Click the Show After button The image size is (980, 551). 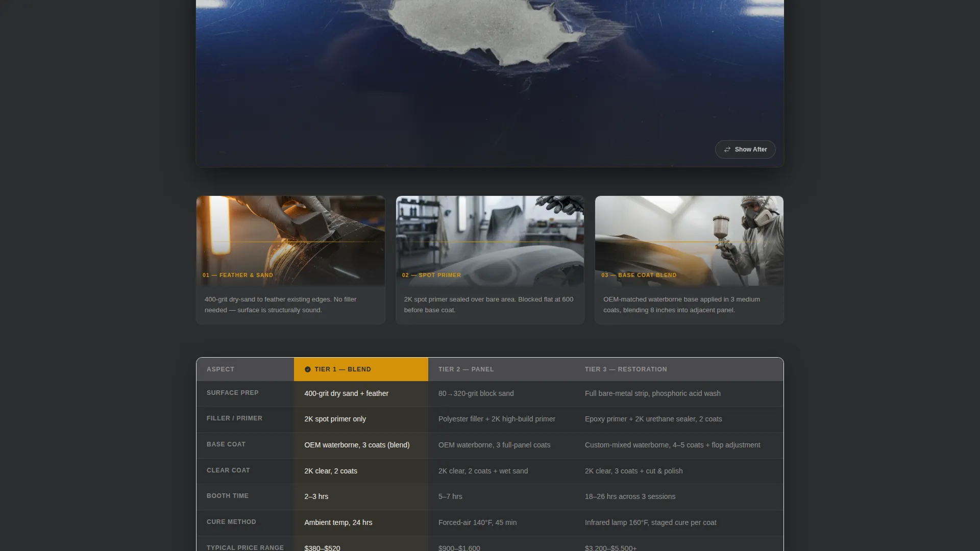(x=745, y=149)
